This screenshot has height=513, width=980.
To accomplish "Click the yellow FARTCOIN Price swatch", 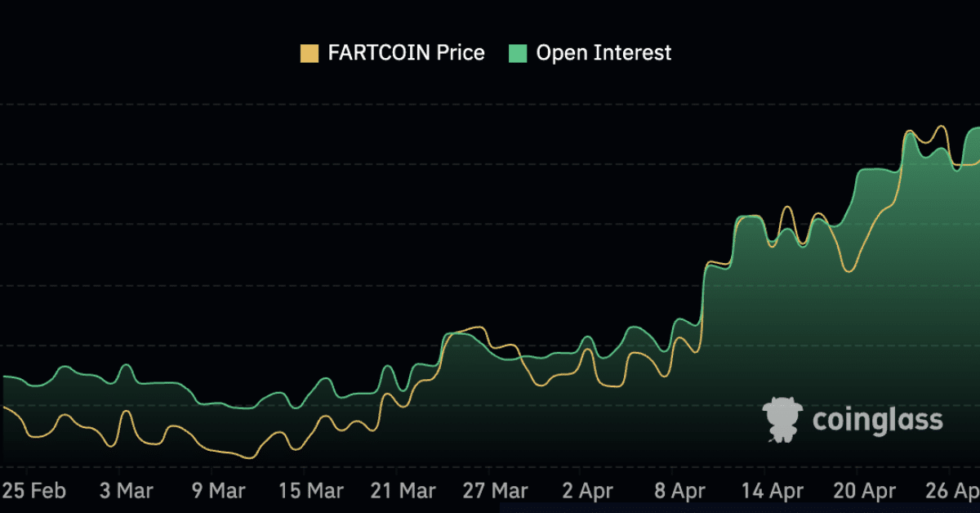I will [x=310, y=54].
